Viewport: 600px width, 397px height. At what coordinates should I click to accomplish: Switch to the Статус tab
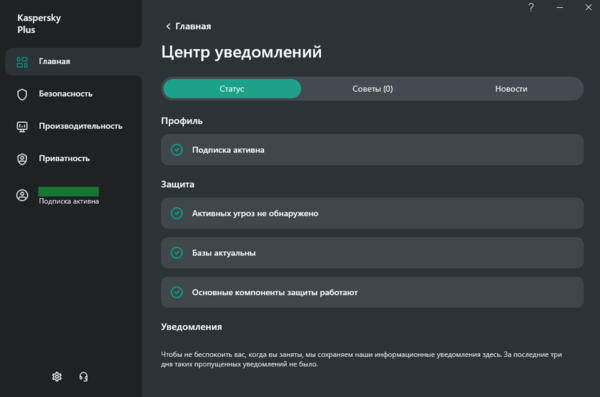tap(232, 89)
